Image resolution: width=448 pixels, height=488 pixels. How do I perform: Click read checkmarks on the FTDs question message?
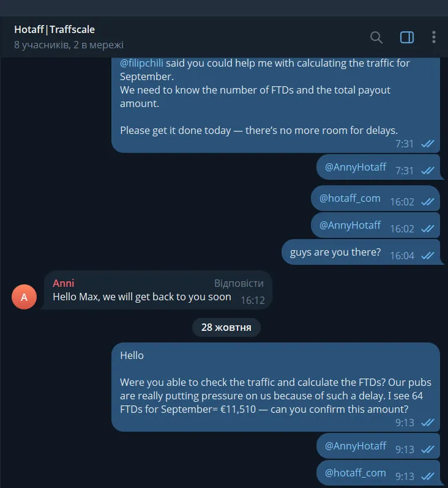tap(427, 422)
